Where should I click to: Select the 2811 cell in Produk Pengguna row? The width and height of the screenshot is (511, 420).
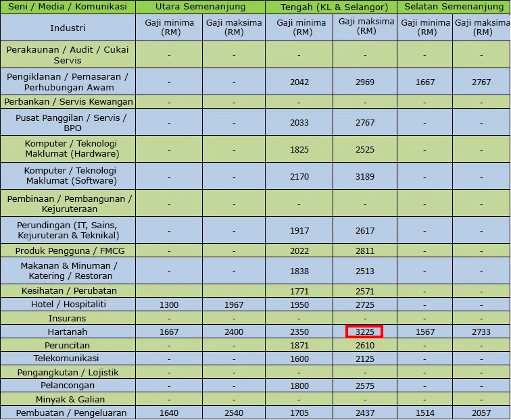click(364, 251)
